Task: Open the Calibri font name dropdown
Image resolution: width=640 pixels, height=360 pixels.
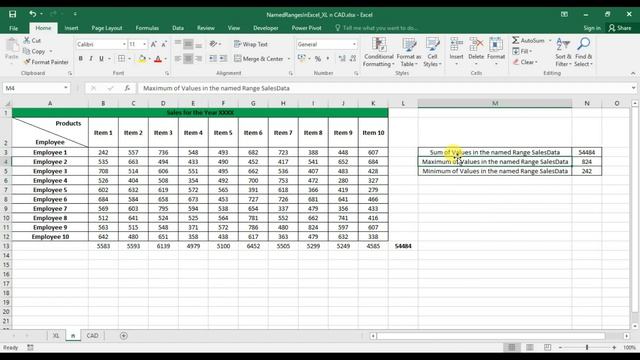Action: [x=124, y=44]
